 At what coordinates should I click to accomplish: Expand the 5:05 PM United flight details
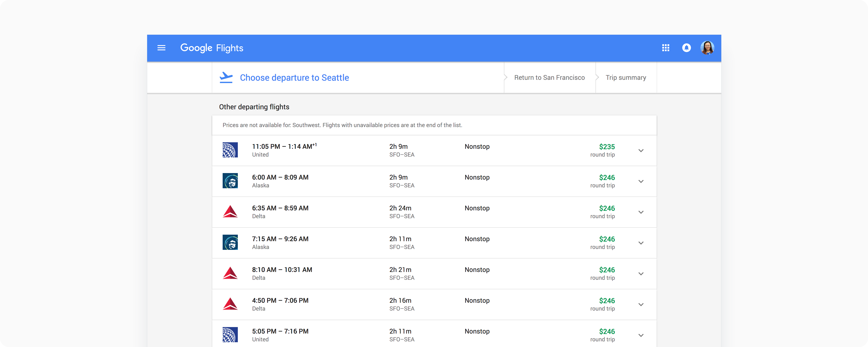point(641,335)
